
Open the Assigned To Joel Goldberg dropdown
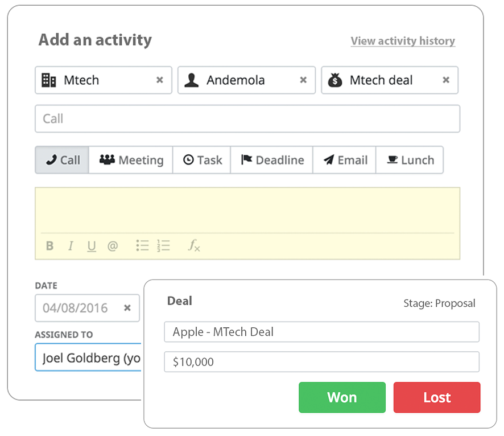pos(88,358)
